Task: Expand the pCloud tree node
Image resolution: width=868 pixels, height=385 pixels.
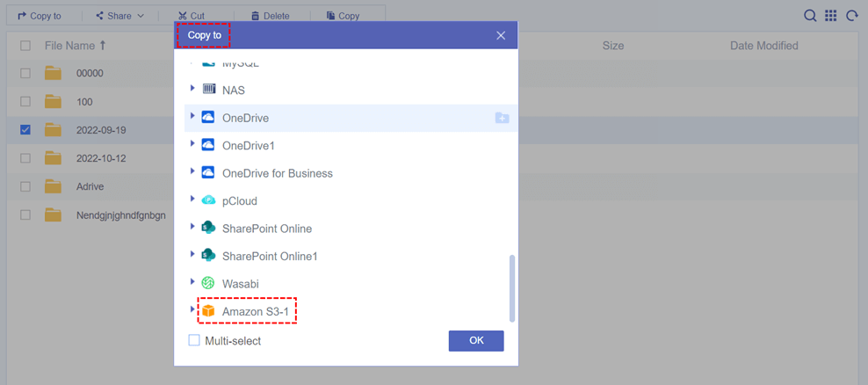Action: click(192, 199)
